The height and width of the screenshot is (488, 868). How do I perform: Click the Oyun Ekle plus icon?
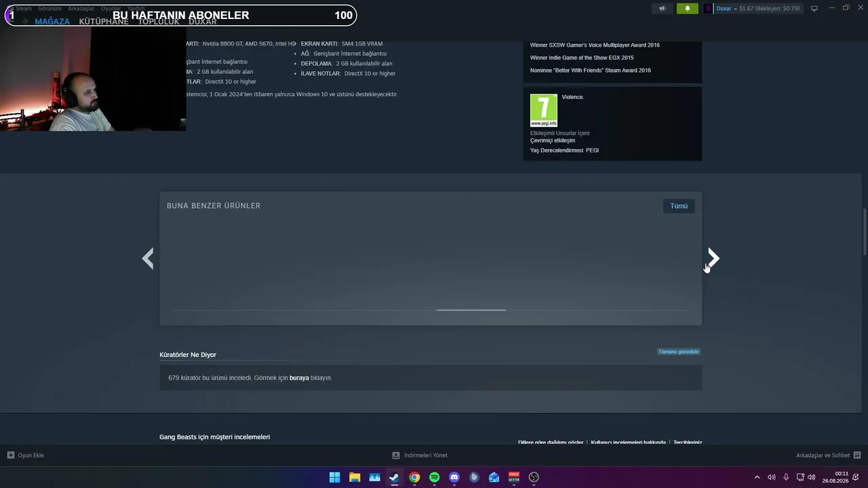pos(11,455)
